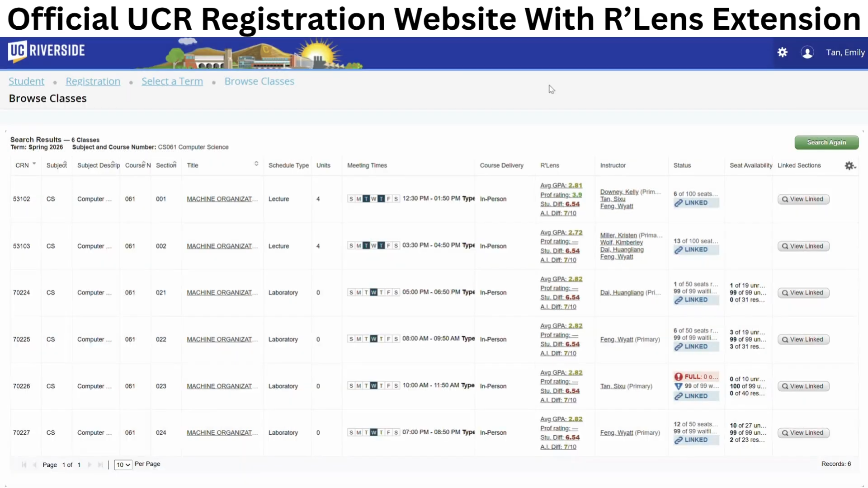868x488 pixels.
Task: Open table column settings gear
Action: (x=849, y=166)
